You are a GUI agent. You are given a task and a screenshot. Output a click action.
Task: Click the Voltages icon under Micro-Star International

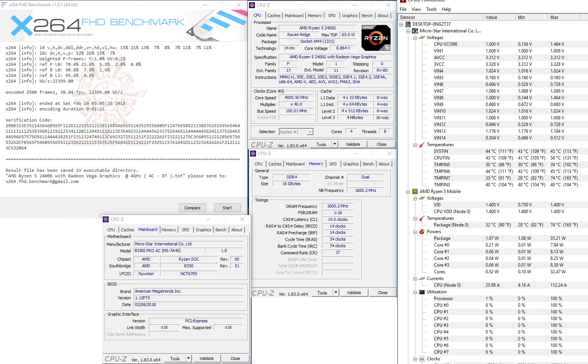[422, 38]
